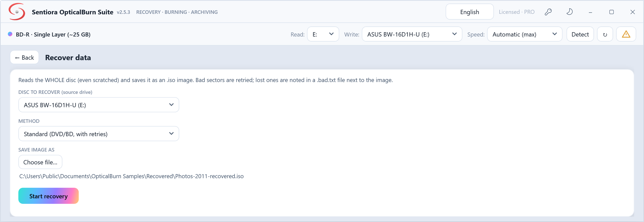Click the version v2.5.3 label
This screenshot has height=222, width=644.
point(123,12)
